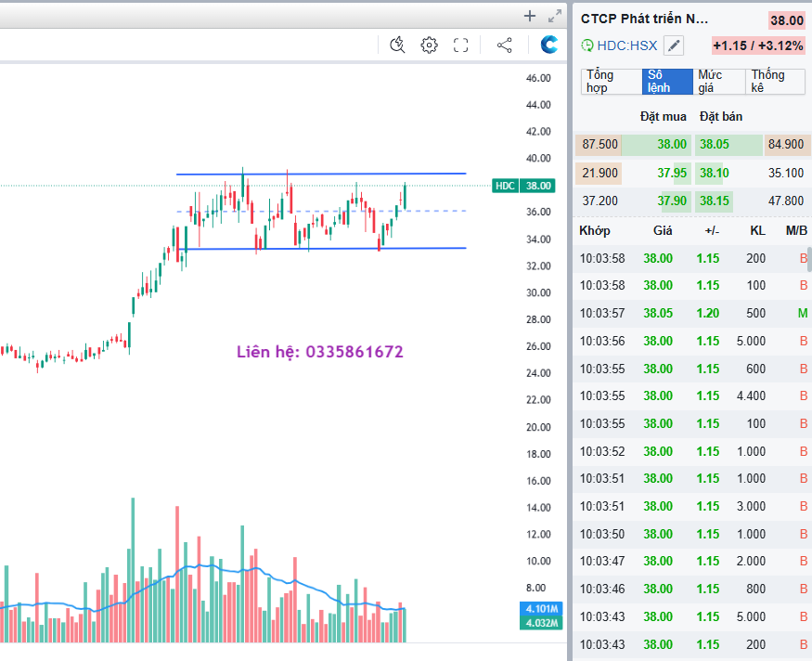Enter fullscreen mode for the chart
Screen dimensions: 812x661
pyautogui.click(x=460, y=45)
